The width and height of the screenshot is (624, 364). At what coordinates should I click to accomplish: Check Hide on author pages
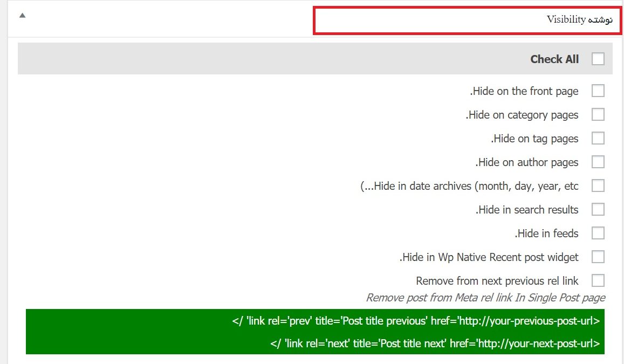coord(598,162)
